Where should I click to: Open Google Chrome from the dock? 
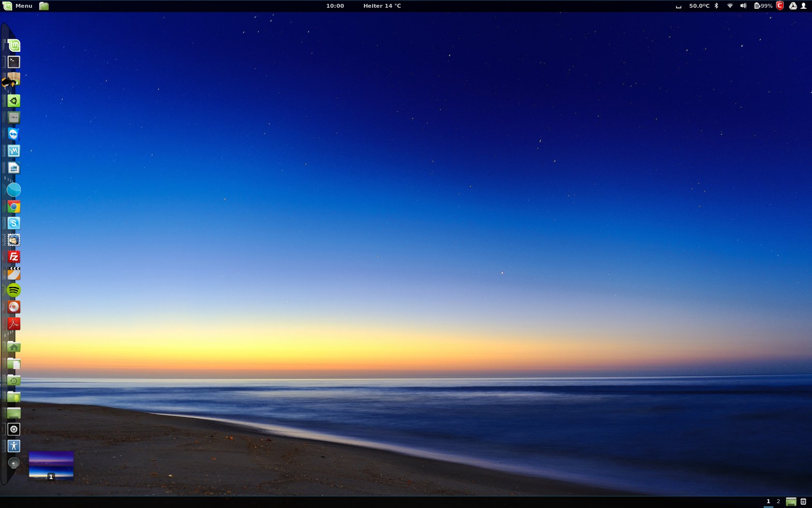pos(14,207)
